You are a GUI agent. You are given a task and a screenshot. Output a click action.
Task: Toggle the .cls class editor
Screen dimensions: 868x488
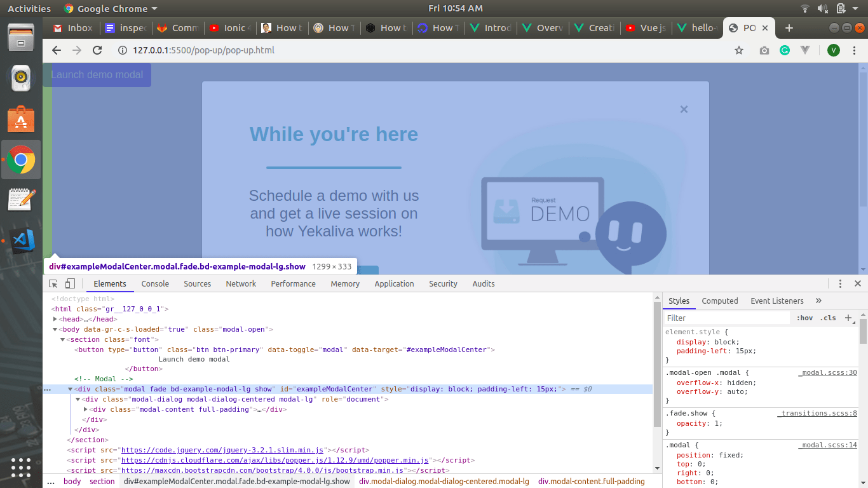828,318
